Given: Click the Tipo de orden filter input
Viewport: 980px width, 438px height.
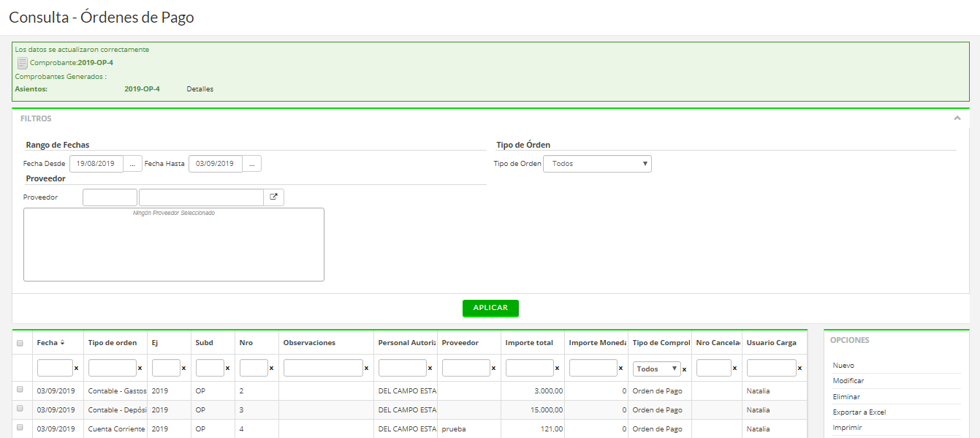Looking at the screenshot, I should 113,368.
